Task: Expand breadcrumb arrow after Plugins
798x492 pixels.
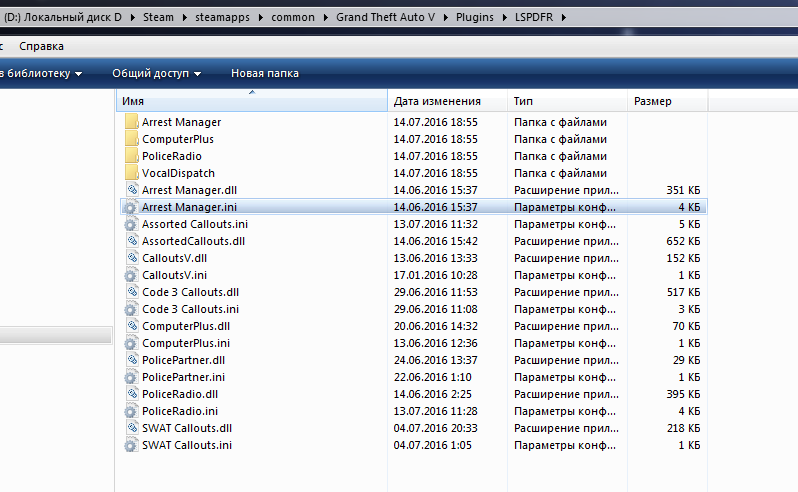Action: (x=504, y=17)
